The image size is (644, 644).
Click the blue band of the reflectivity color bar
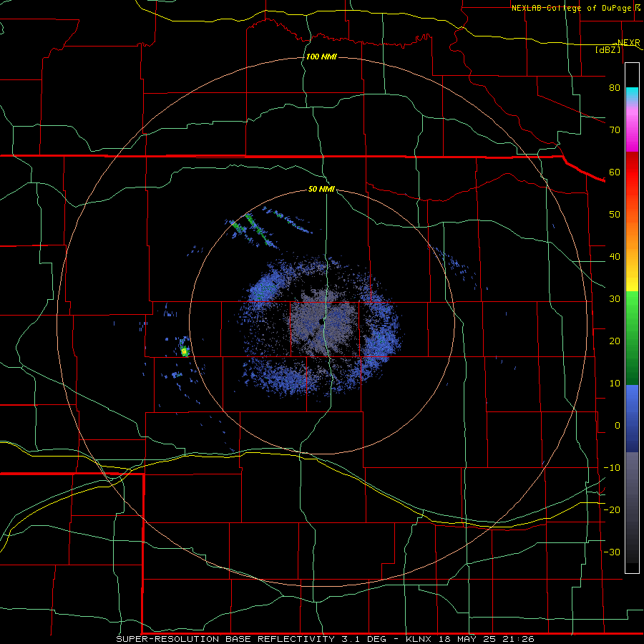[x=632, y=418]
